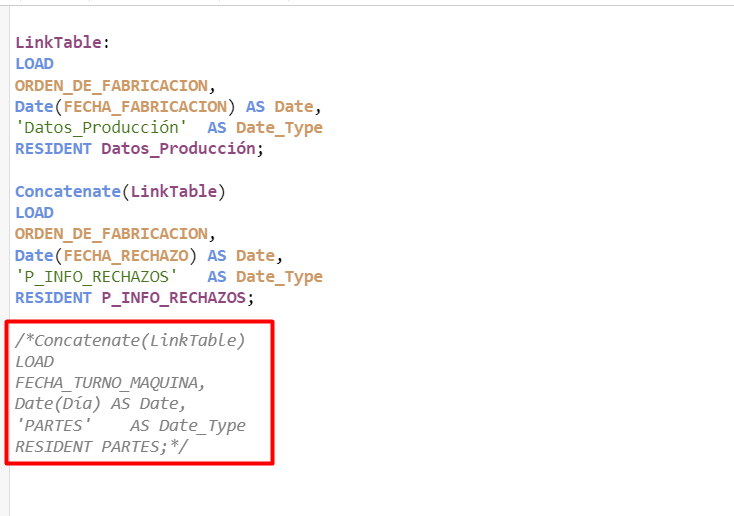Click ORDEN_DE_FABRICACION in the second LOAD block

(111, 234)
